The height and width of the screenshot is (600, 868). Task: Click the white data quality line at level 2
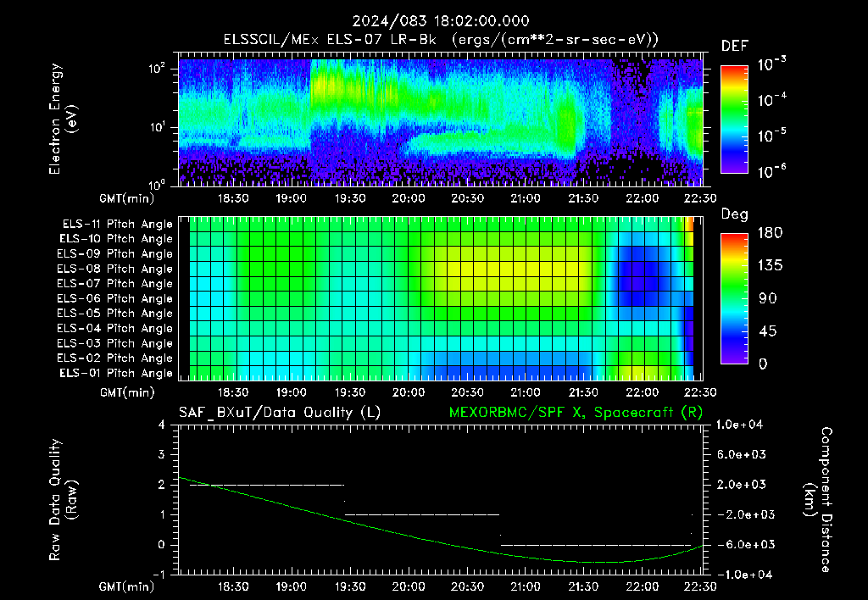click(267, 485)
